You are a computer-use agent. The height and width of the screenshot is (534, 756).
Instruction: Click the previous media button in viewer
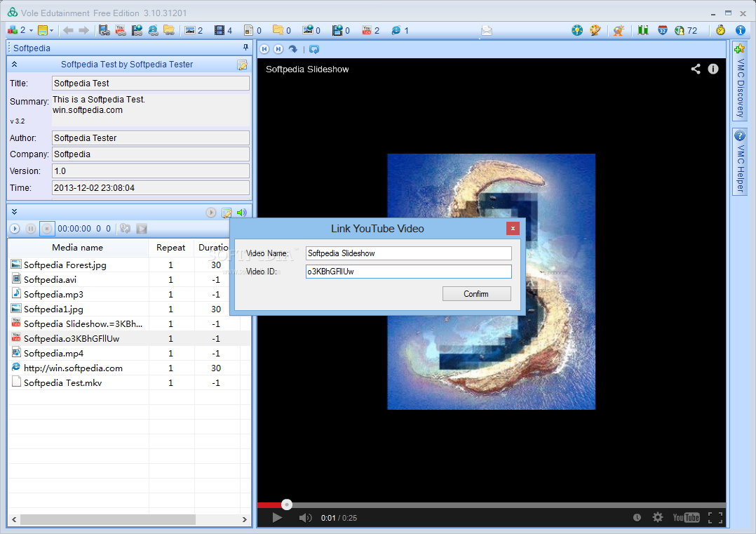(x=264, y=49)
